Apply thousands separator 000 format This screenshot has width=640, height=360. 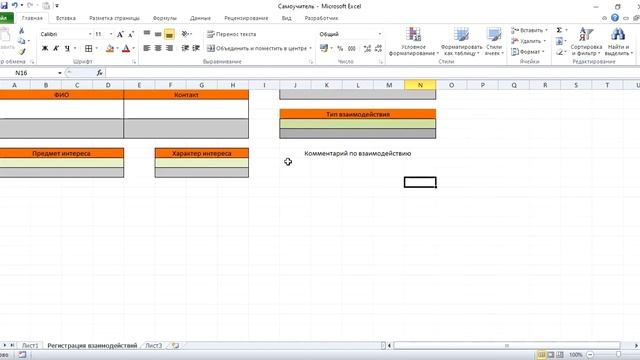point(351,49)
